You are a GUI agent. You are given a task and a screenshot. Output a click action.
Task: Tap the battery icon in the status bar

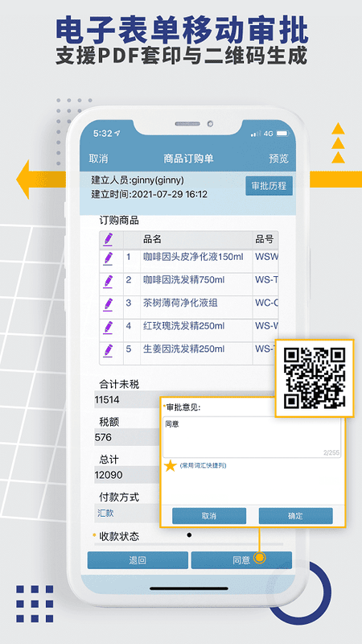[282, 134]
